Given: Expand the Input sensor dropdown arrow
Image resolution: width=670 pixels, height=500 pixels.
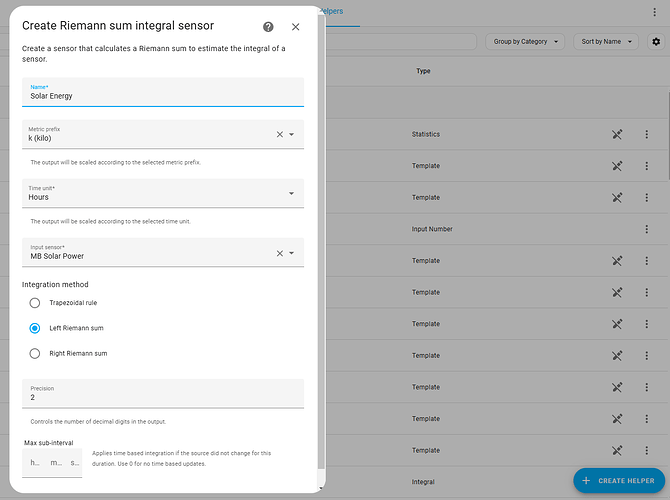Looking at the screenshot, I should tap(291, 253).
